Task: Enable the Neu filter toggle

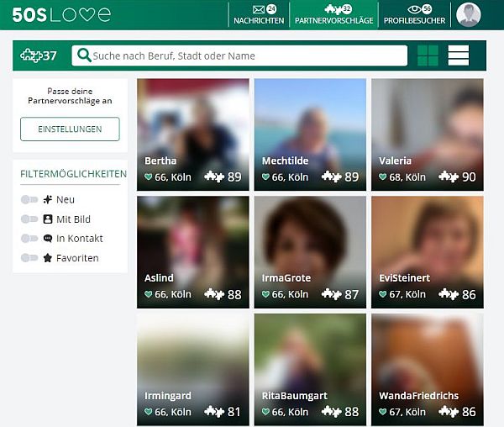Action: [x=30, y=200]
